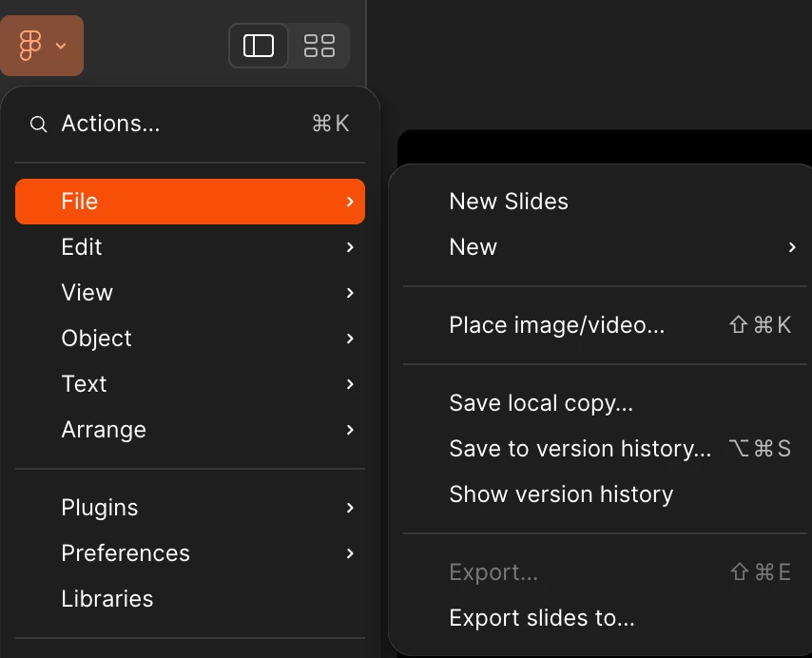Click the magnifier icon beside Actions
812x658 pixels.
(38, 125)
